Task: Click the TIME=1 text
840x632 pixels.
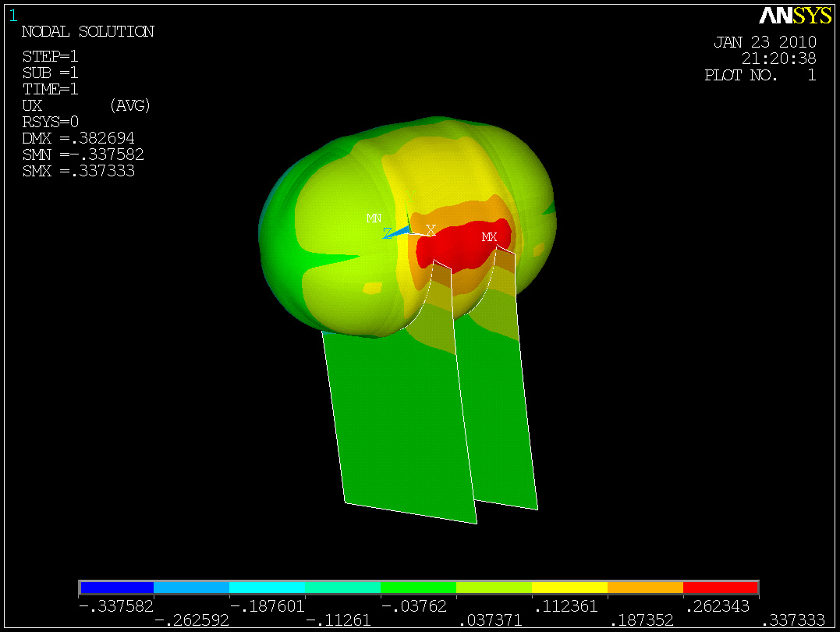Action: click(x=51, y=89)
